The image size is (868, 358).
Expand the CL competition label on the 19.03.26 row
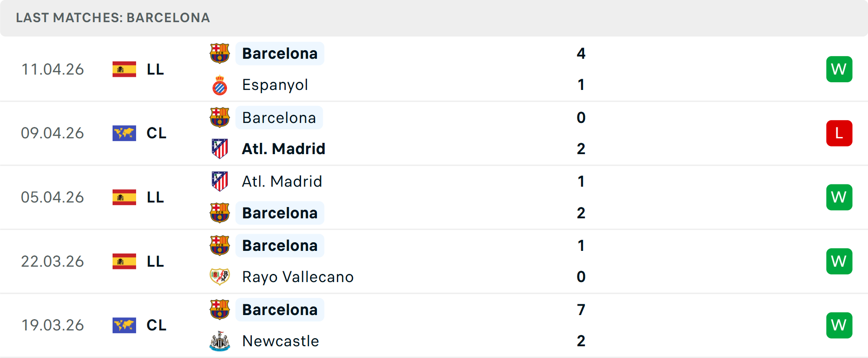pos(156,325)
